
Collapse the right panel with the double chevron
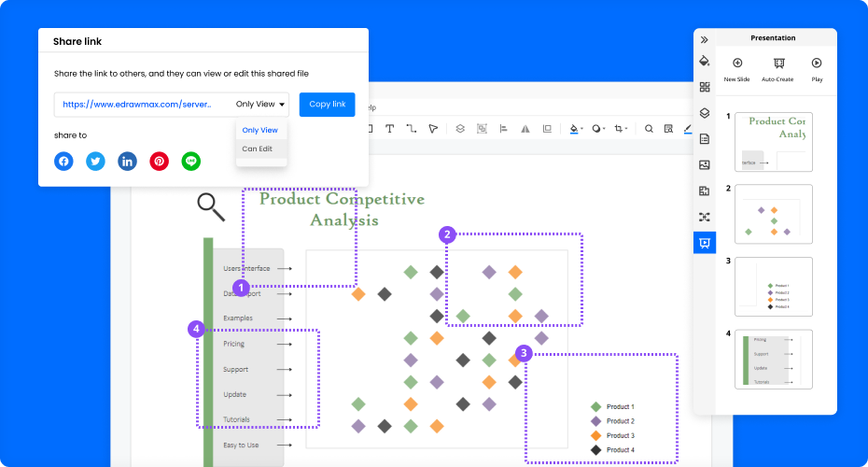(x=705, y=39)
